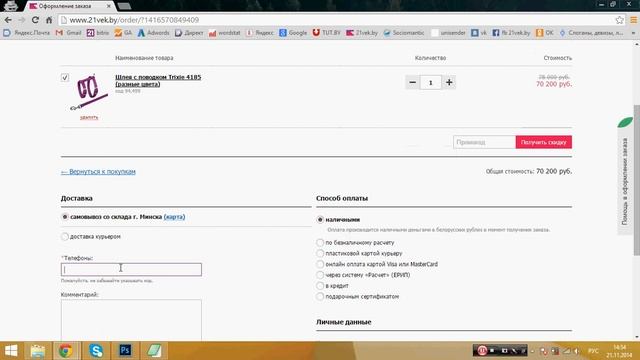Screen dimensions: 640x360
Task: Open the wordstat bookmark
Action: tap(224, 33)
